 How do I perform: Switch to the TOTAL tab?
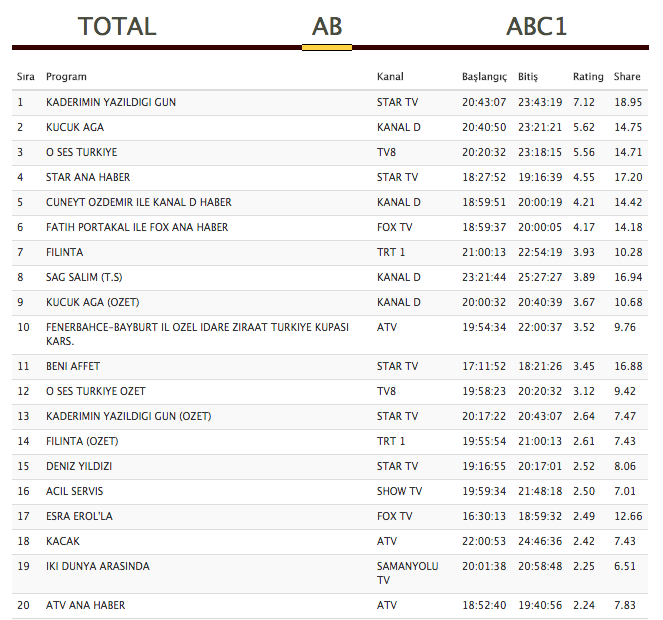117,26
